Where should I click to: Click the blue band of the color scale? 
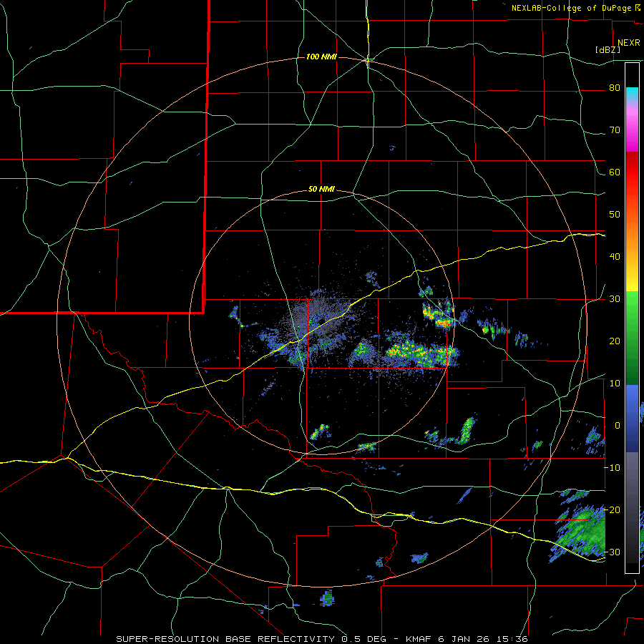[632, 419]
